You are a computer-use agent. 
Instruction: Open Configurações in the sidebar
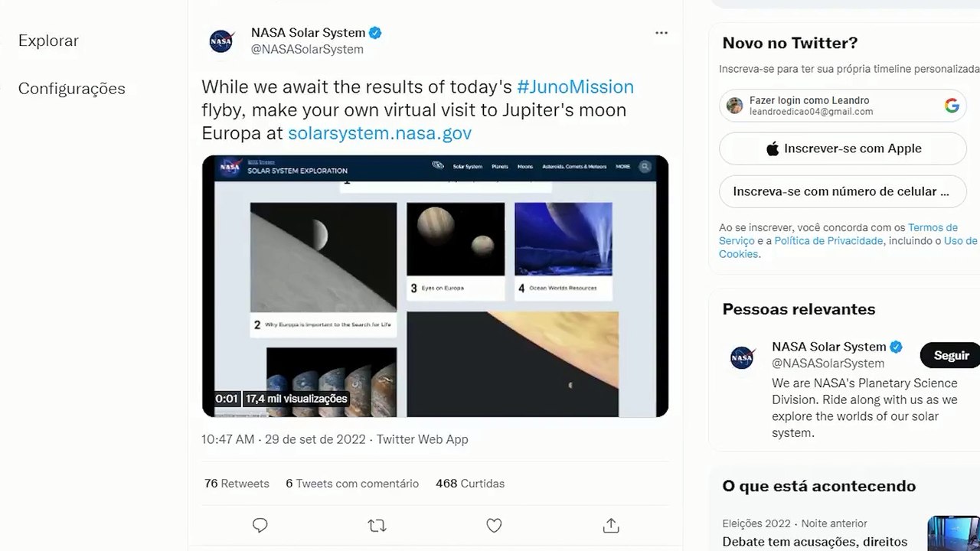click(71, 88)
